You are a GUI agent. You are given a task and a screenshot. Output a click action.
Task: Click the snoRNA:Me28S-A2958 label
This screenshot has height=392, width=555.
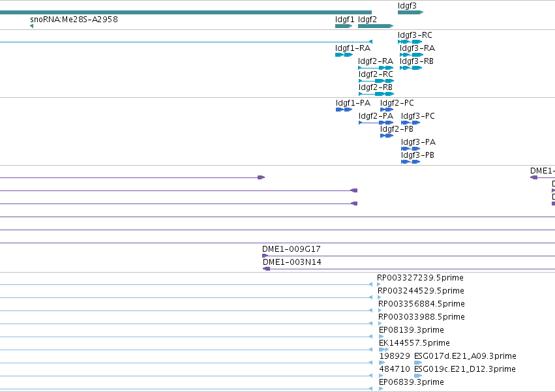pyautogui.click(x=74, y=19)
